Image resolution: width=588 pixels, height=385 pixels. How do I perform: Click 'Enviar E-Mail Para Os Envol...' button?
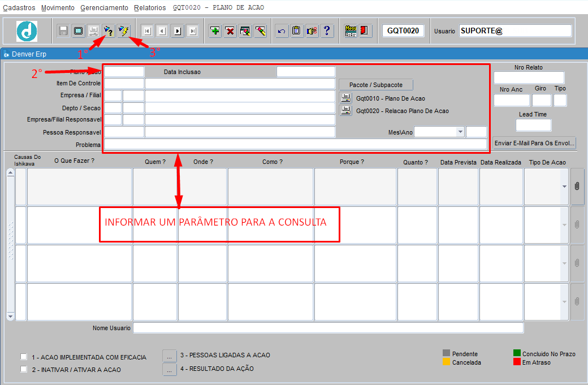click(534, 143)
